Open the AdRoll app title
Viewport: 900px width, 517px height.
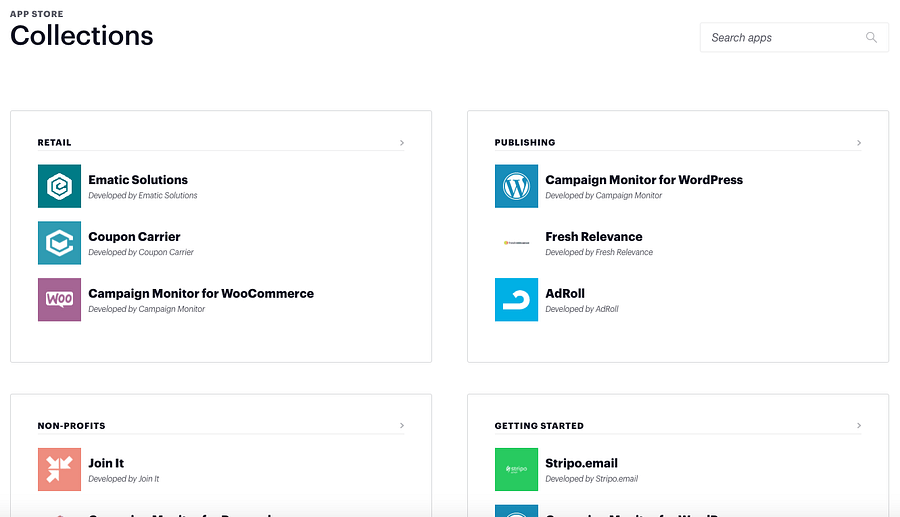565,293
